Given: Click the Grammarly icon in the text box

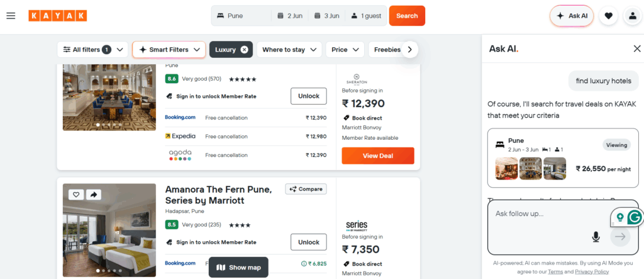Looking at the screenshot, I should click(x=635, y=217).
